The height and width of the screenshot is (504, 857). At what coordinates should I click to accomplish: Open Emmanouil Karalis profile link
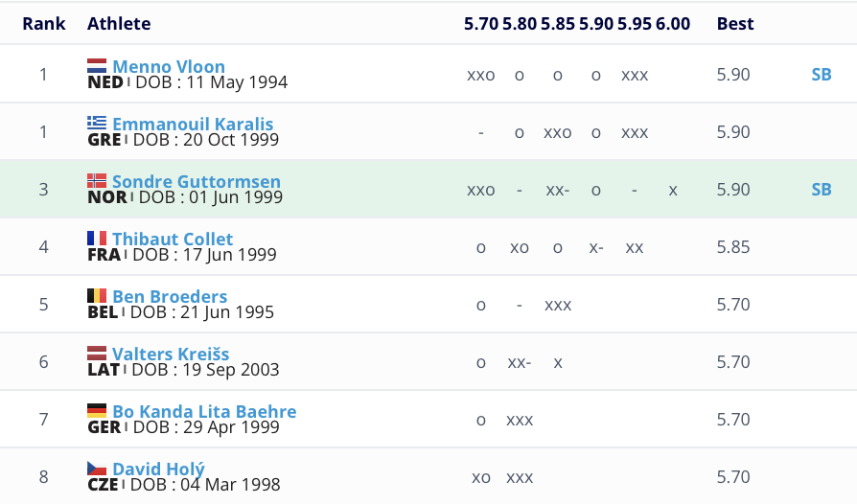[193, 124]
